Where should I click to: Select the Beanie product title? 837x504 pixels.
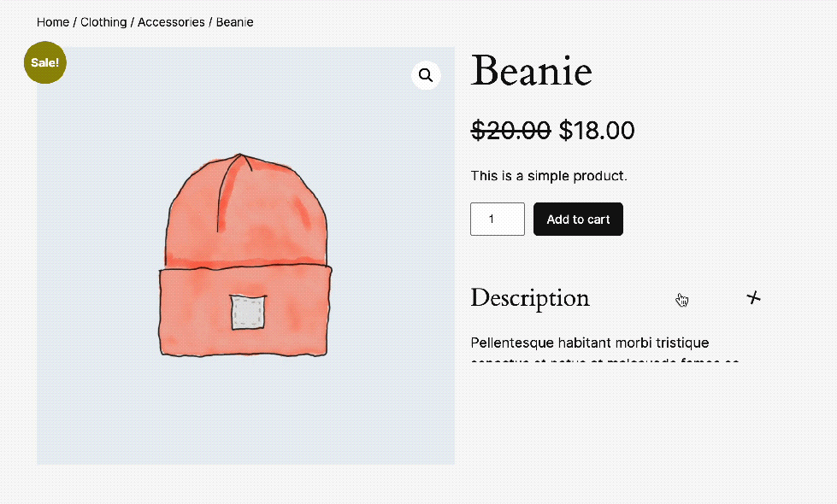click(x=531, y=71)
